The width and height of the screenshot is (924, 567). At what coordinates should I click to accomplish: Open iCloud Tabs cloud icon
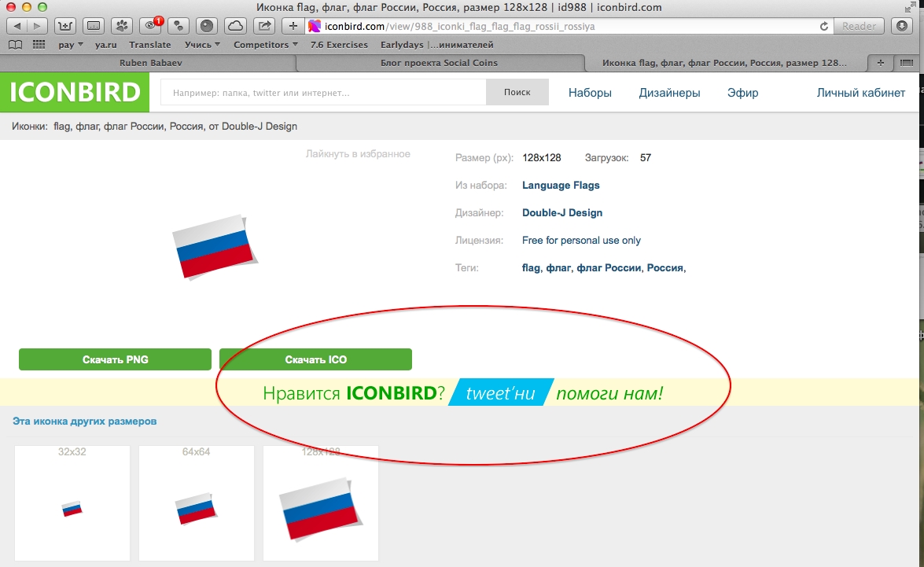[x=235, y=26]
